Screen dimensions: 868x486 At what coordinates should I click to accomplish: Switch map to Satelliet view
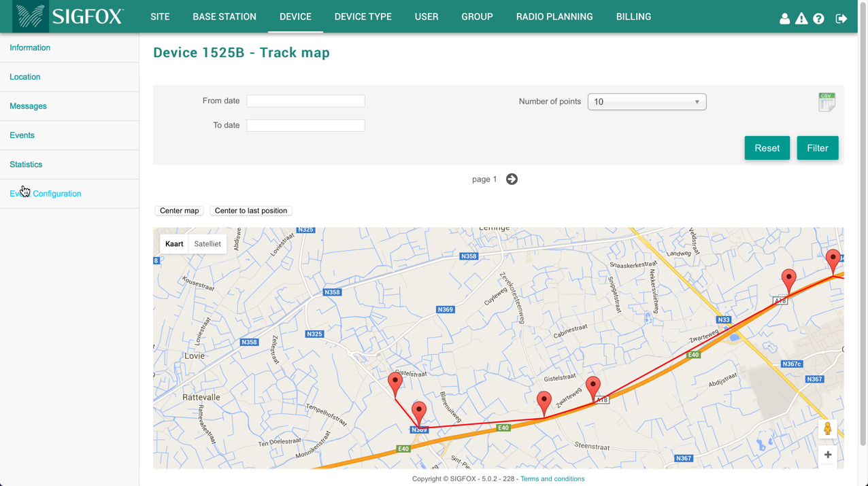point(207,244)
